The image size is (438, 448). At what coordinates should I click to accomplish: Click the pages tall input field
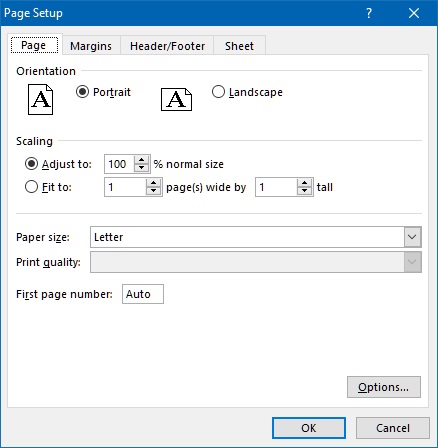click(276, 187)
